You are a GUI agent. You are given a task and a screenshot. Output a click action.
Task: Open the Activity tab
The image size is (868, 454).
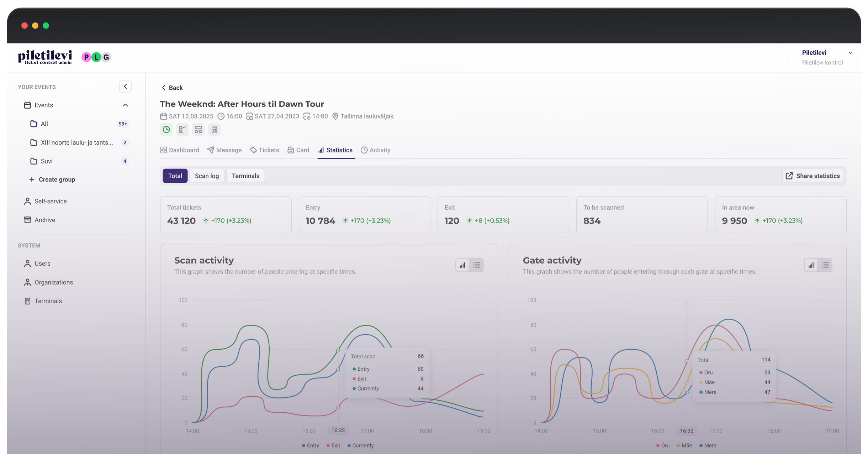(x=376, y=150)
